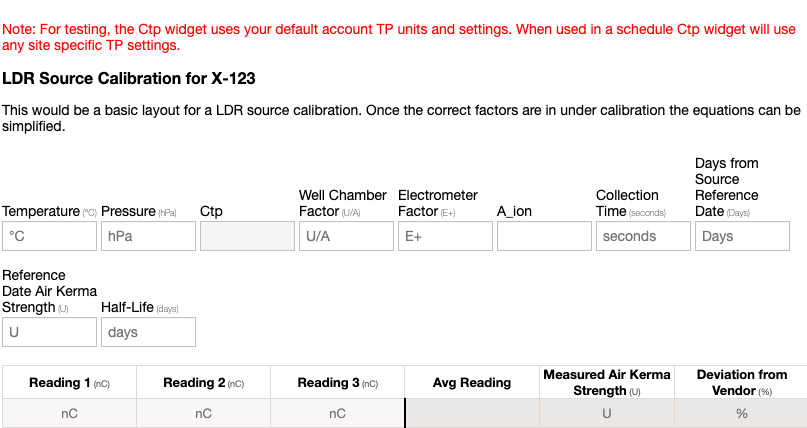Click the Electrometer Factor input field
The height and width of the screenshot is (428, 807).
(x=445, y=236)
